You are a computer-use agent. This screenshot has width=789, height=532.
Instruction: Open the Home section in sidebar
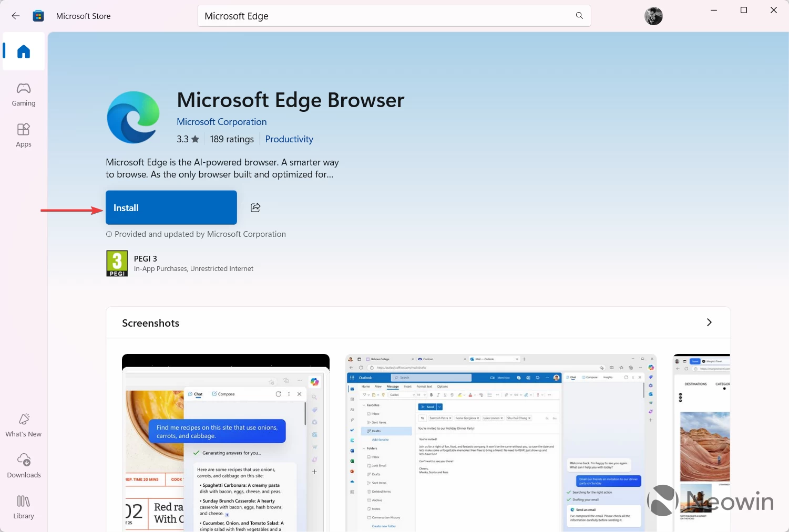coord(24,51)
